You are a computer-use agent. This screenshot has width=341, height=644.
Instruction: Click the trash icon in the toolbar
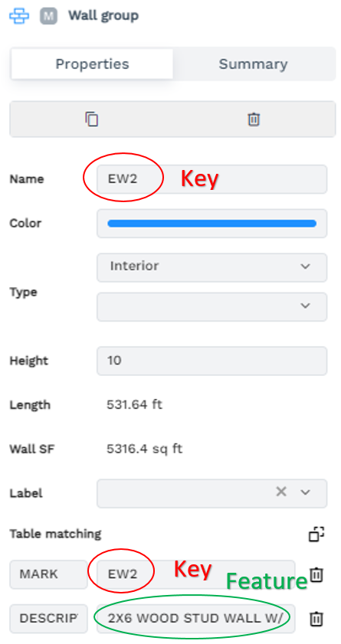pyautogui.click(x=254, y=119)
